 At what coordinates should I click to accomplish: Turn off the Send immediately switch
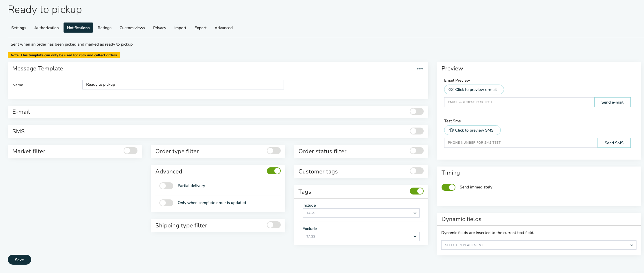tap(448, 187)
